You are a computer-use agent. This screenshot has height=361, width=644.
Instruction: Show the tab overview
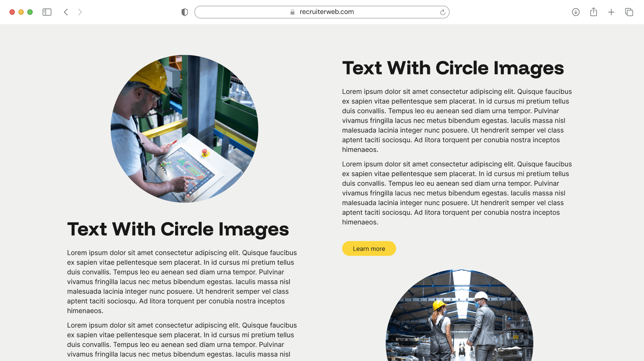629,12
